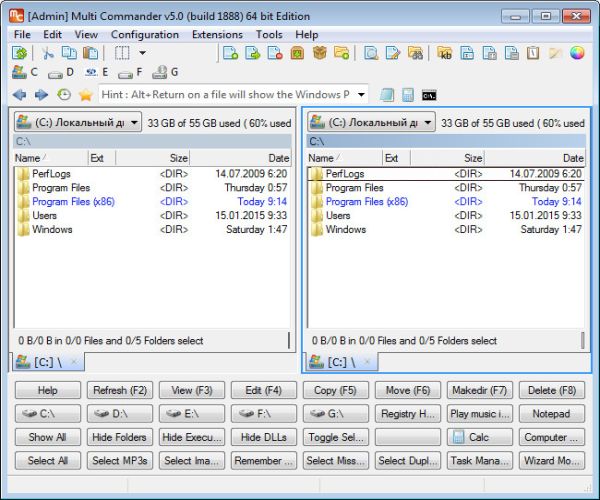Viewport: 600px width, 500px height.
Task: Open the Help menu
Action: pos(307,34)
